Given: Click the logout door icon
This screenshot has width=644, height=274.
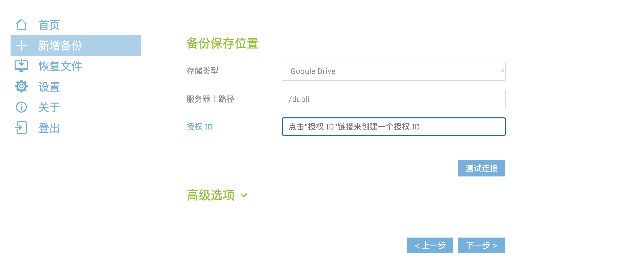Looking at the screenshot, I should pos(21,128).
